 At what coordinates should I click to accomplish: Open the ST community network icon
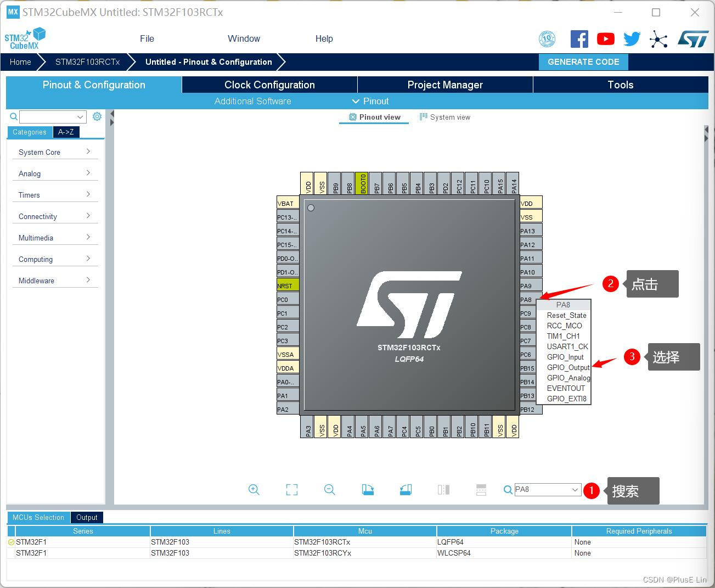pos(658,39)
